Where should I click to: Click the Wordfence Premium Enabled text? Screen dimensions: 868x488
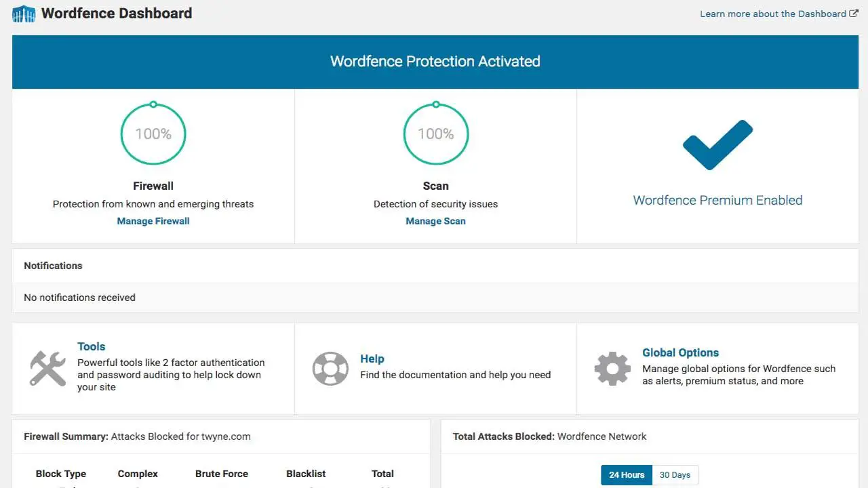[717, 200]
